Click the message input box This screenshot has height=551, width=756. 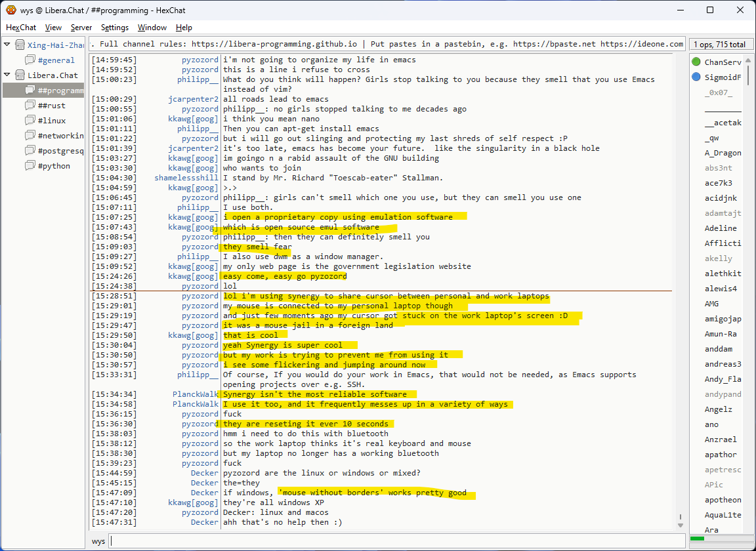[394, 541]
